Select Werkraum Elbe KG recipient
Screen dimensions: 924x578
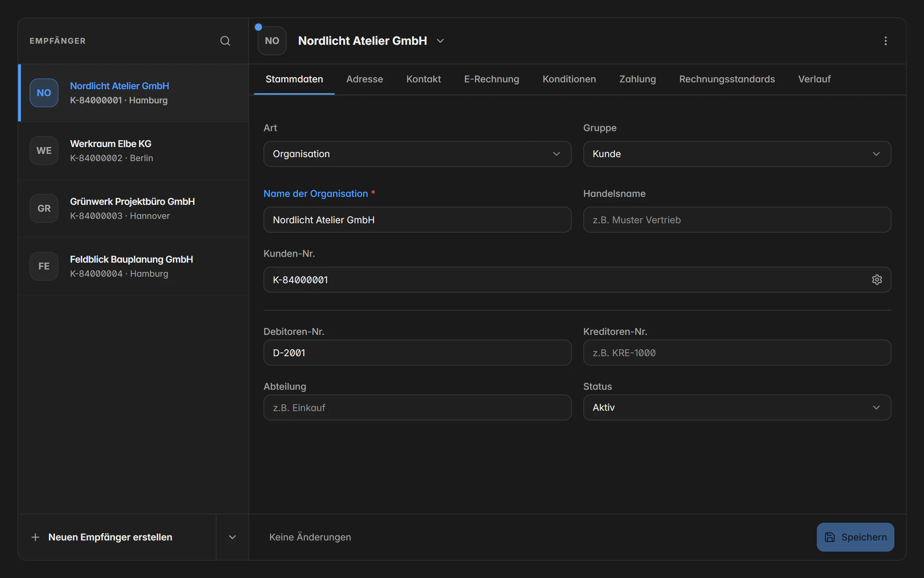(x=133, y=151)
